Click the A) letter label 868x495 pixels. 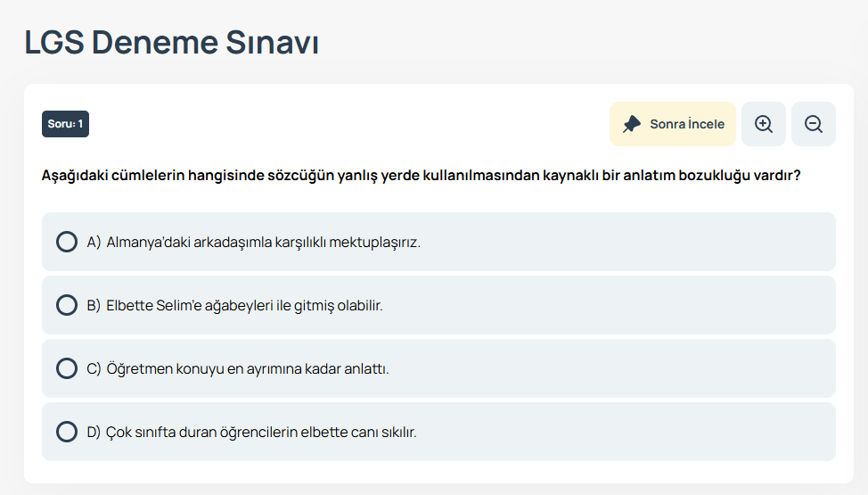[94, 243]
